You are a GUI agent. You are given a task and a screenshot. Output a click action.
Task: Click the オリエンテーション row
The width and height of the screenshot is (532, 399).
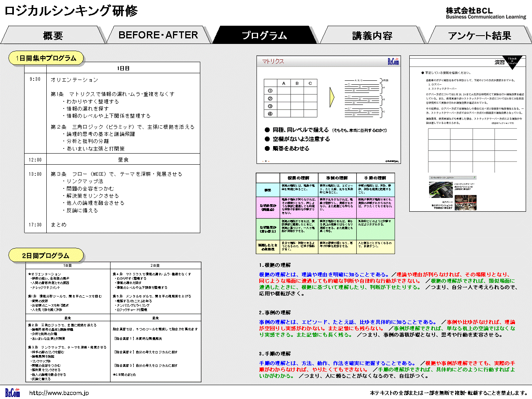click(x=74, y=80)
